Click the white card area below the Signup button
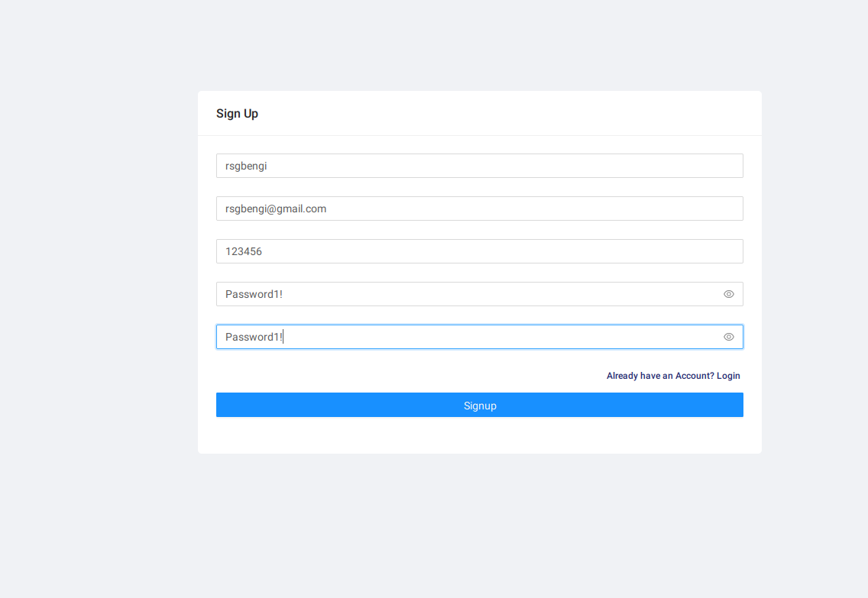 [479, 435]
